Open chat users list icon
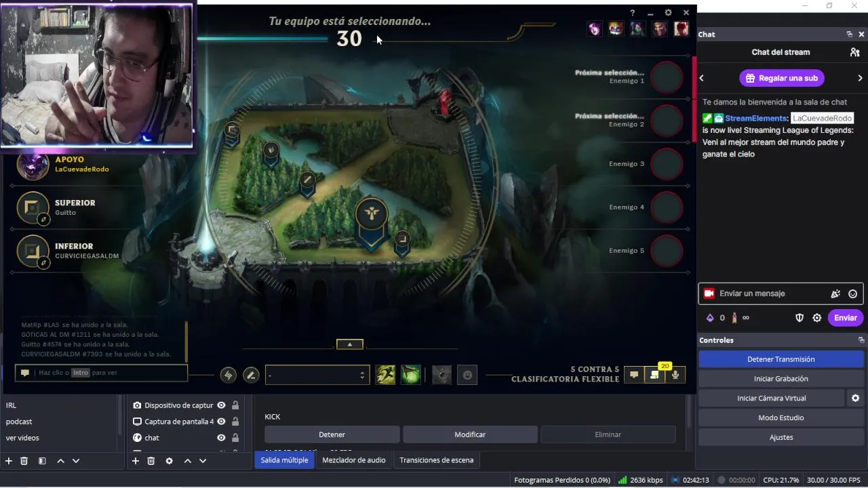 tap(854, 52)
